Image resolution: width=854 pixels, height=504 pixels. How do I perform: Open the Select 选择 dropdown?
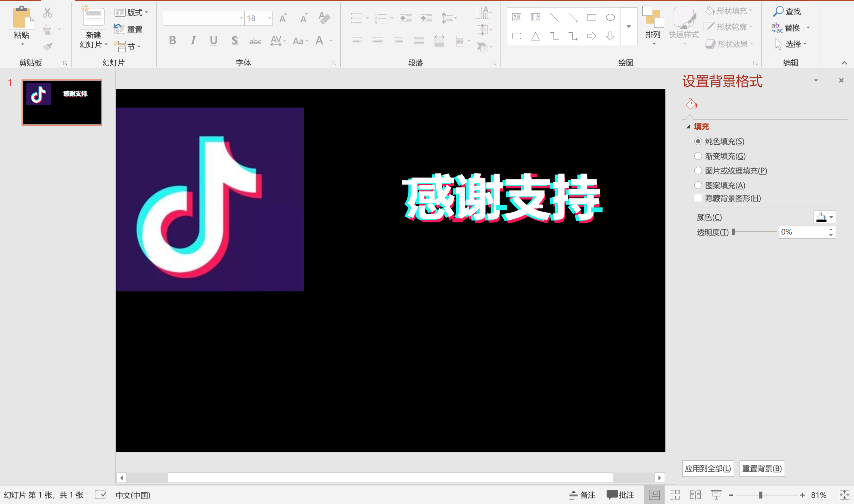(x=790, y=44)
